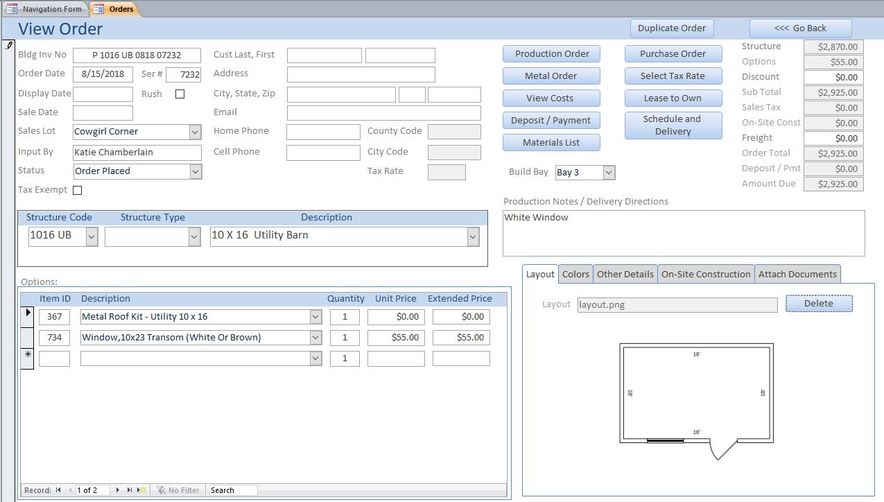The width and height of the screenshot is (884, 502).
Task: Open the Build Bay dropdown
Action: coord(609,173)
